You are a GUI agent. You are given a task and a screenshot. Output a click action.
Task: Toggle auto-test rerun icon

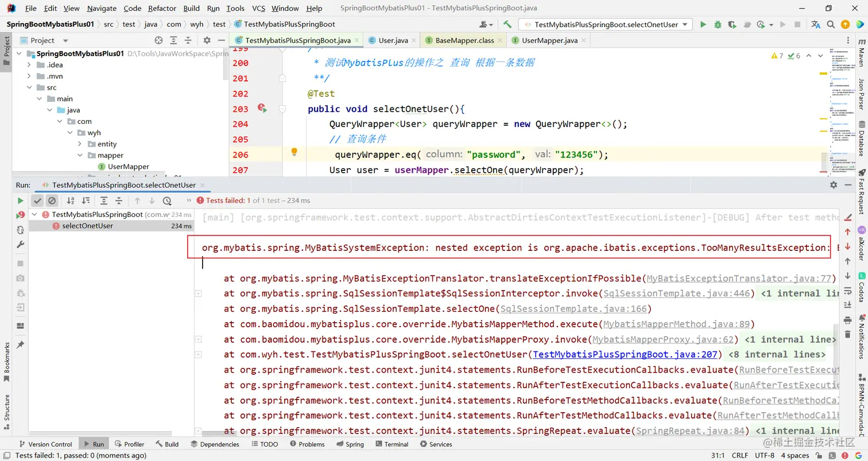20,230
